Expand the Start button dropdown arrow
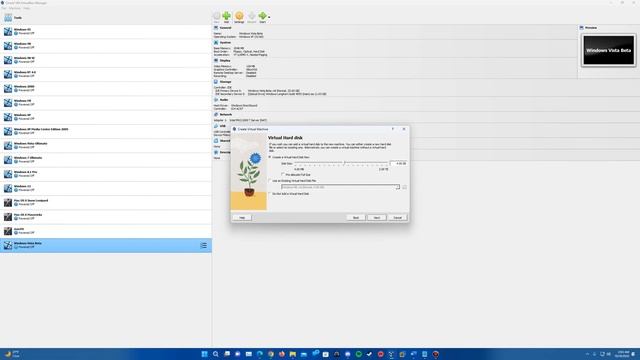Viewport: 640px width, 360px height. pyautogui.click(x=269, y=17)
